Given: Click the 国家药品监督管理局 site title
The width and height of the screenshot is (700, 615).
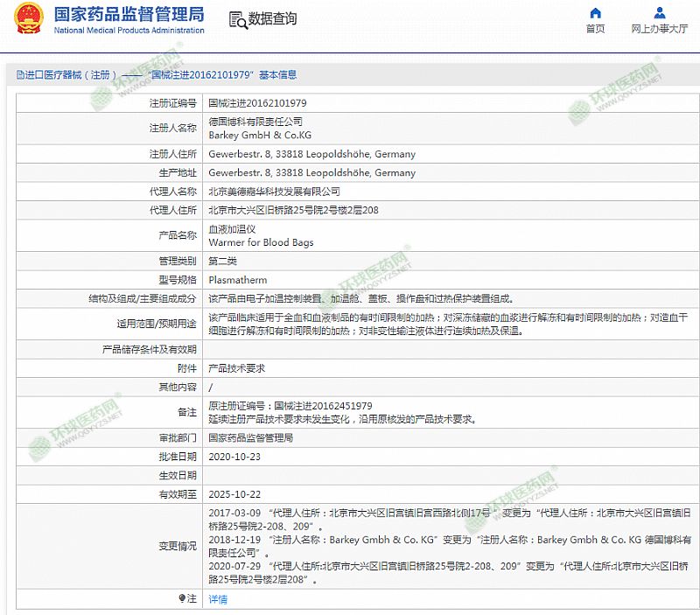Looking at the screenshot, I should [x=129, y=14].
